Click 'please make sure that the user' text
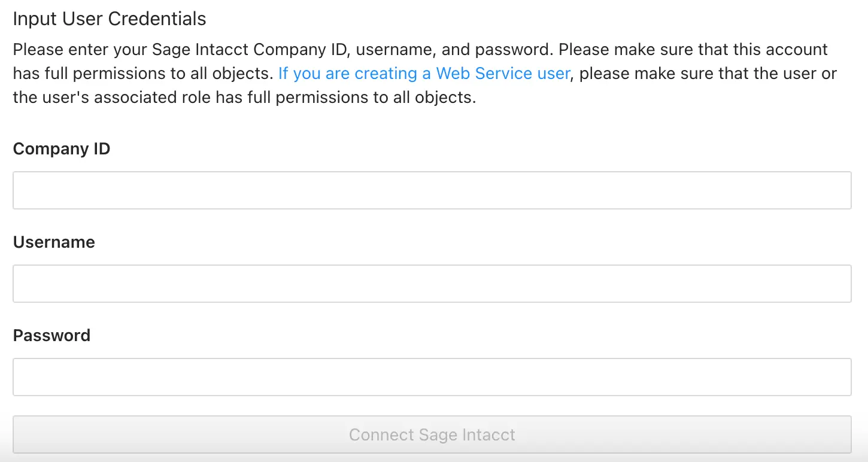868x462 pixels. tap(697, 73)
